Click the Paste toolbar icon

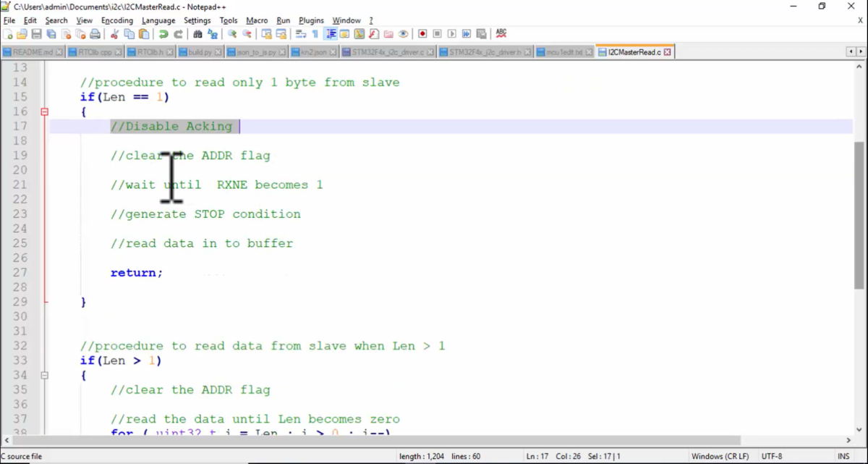tap(144, 34)
